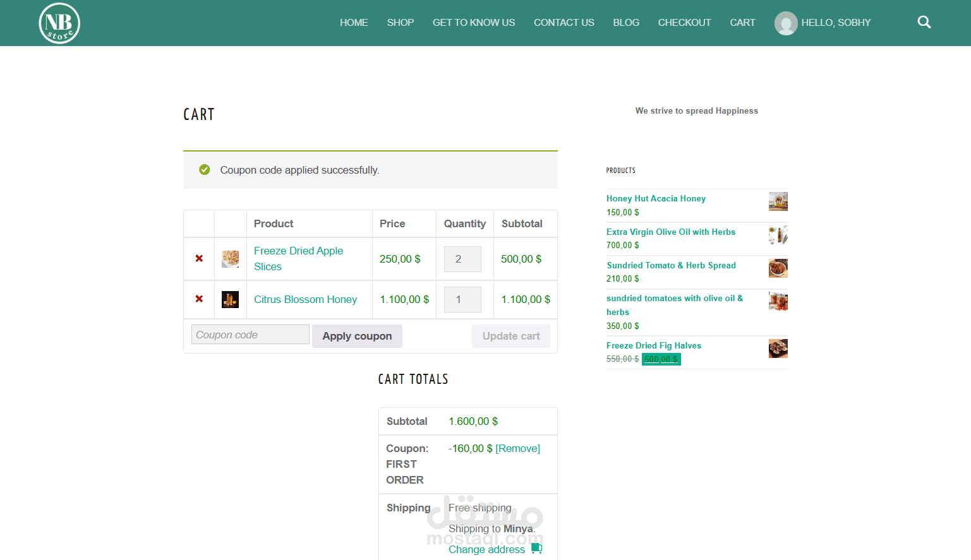Click the user avatar icon beside Hello, Sobhy
The image size is (971, 560).
786,23
